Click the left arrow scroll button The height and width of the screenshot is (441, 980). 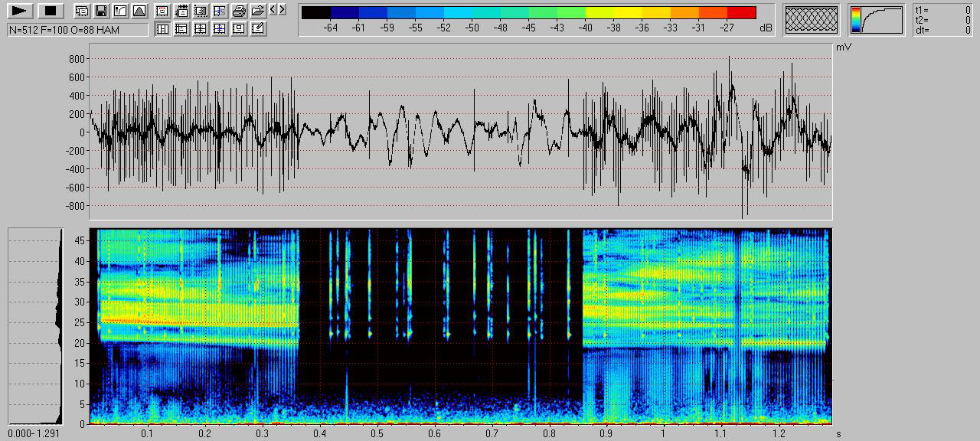(273, 10)
